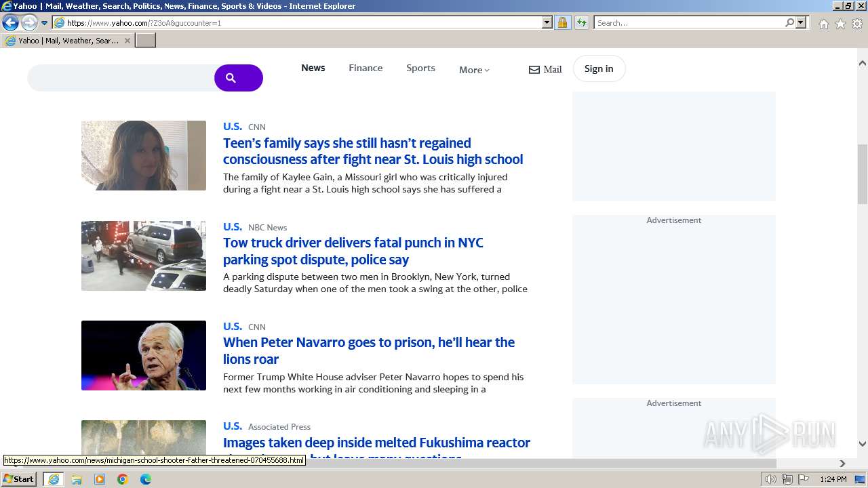The height and width of the screenshot is (488, 868).
Task: Click Navarro summary about air conditioning
Action: pyautogui.click(x=373, y=383)
